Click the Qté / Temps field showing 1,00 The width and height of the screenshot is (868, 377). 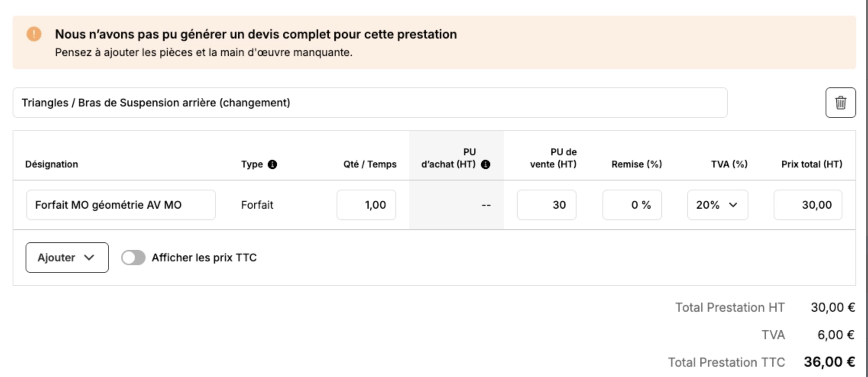point(366,205)
